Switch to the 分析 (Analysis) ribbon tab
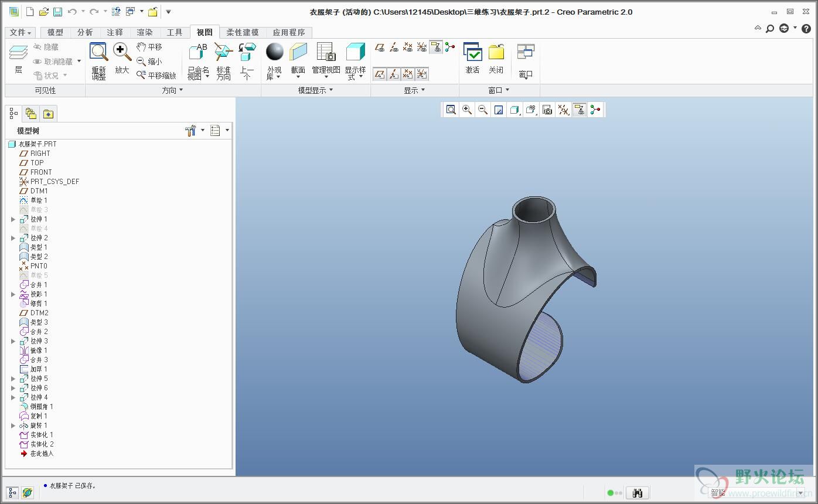 pyautogui.click(x=85, y=33)
